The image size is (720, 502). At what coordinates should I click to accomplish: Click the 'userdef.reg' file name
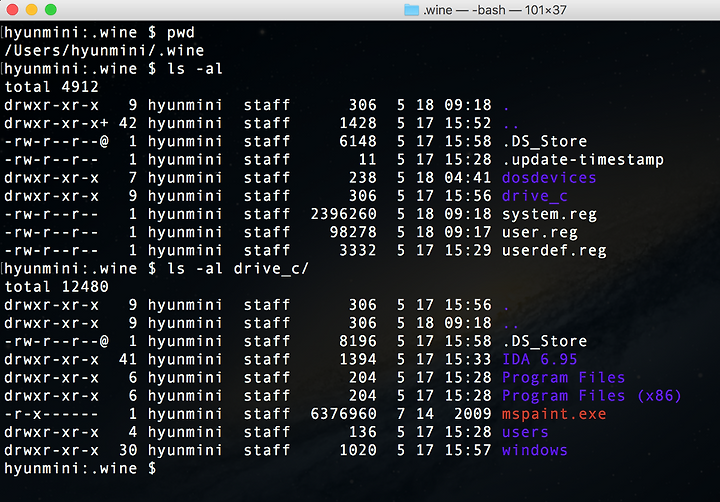tap(554, 251)
